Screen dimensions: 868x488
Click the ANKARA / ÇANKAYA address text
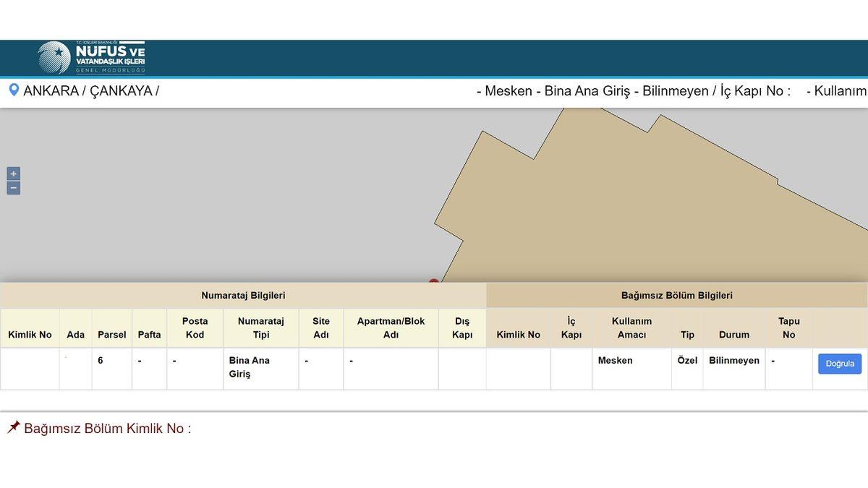(90, 91)
